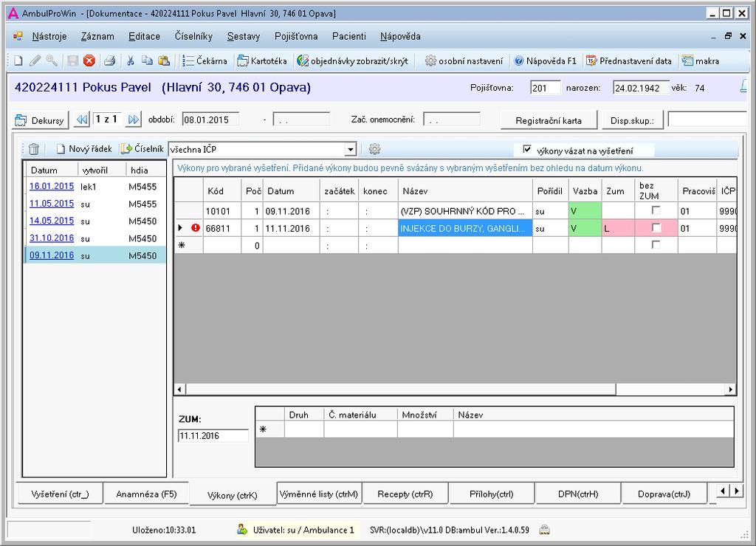This screenshot has width=756, height=546.
Task: Open the Nástroje menu
Action: [x=49, y=36]
